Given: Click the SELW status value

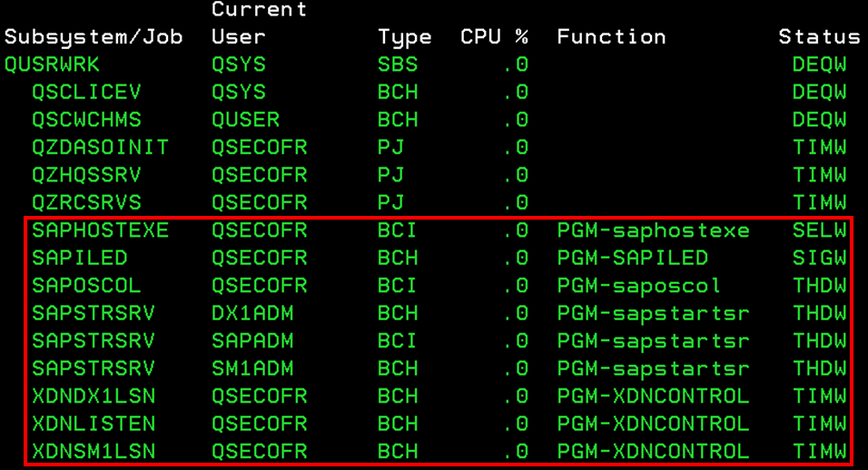Looking at the screenshot, I should click(819, 230).
